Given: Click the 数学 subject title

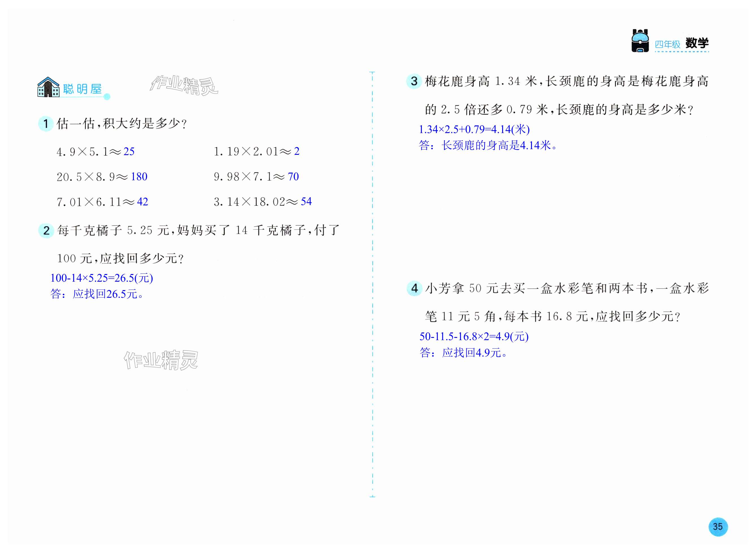Looking at the screenshot, I should (697, 43).
